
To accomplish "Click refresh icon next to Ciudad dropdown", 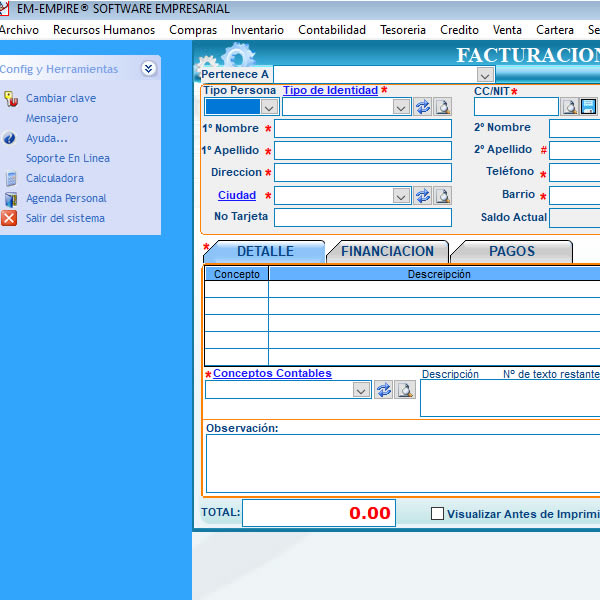I will tap(423, 196).
